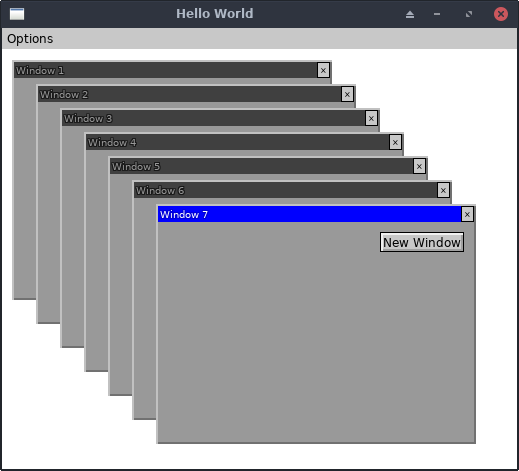Dismiss Window 6 via its X icon
The width and height of the screenshot is (519, 471).
tap(443, 190)
